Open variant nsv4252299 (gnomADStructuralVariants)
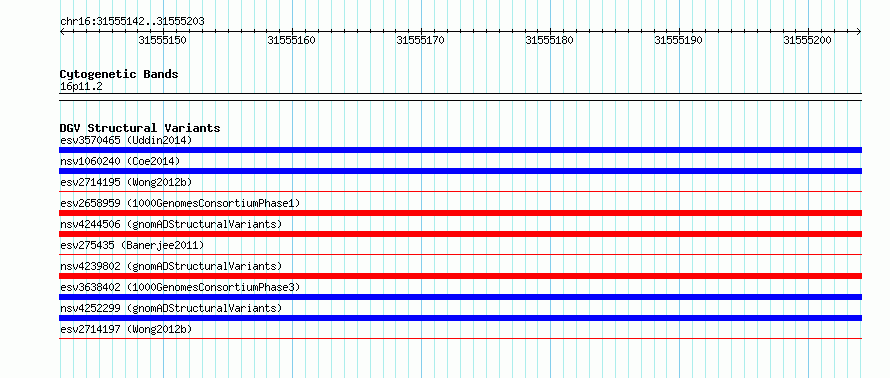 (x=171, y=308)
